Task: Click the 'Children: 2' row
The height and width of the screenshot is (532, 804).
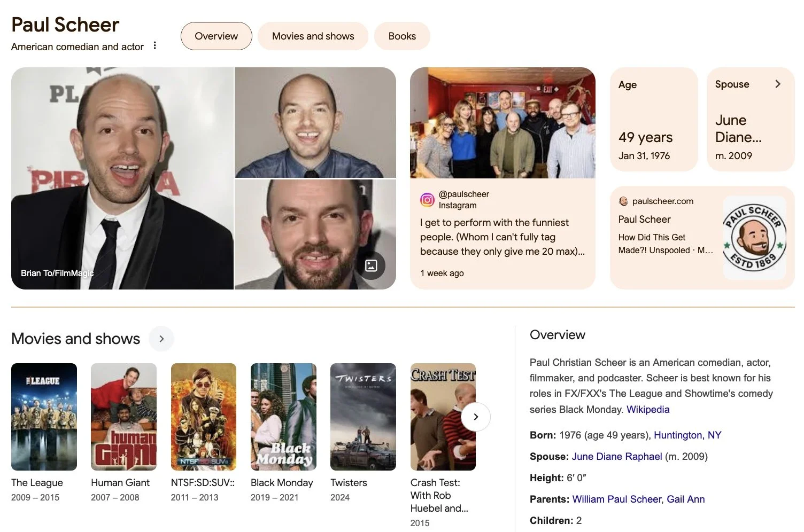Action: (555, 520)
